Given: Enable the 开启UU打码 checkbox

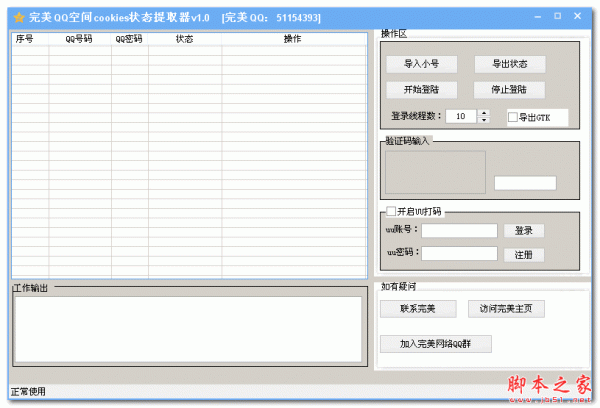Looking at the screenshot, I should (x=391, y=211).
